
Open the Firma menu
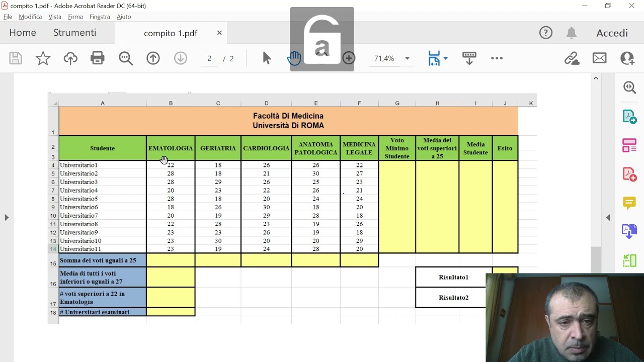coord(75,17)
